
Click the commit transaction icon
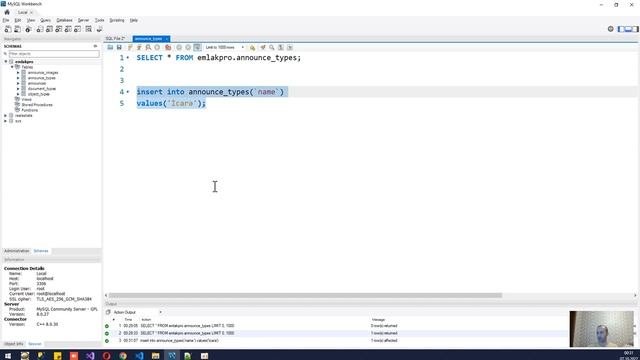tap(179, 48)
